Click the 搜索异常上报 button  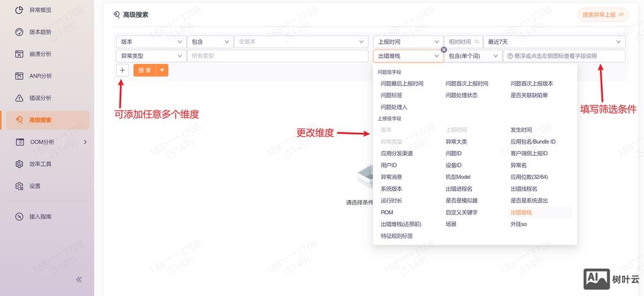(x=603, y=15)
